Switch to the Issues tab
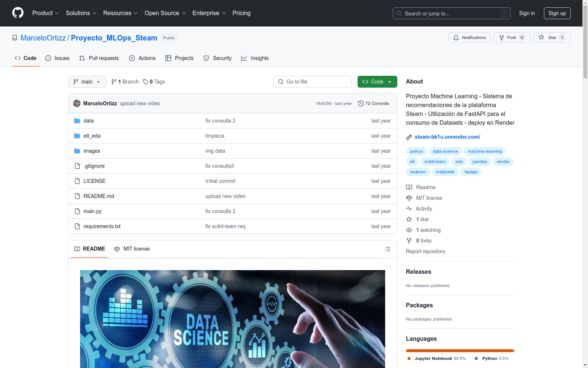This screenshot has width=588, height=368. 57,58
